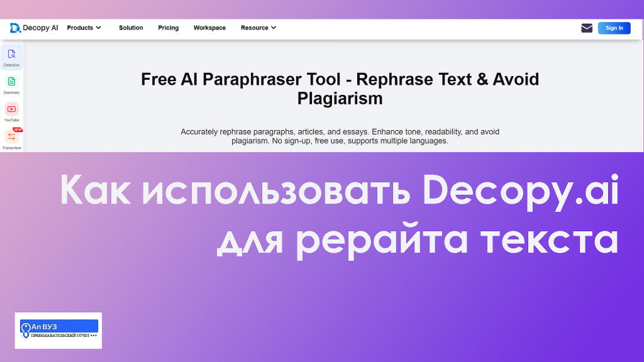This screenshot has width=644, height=362.
Task: Click the Ап ВУЗ logo thumbnail
Action: point(58,331)
